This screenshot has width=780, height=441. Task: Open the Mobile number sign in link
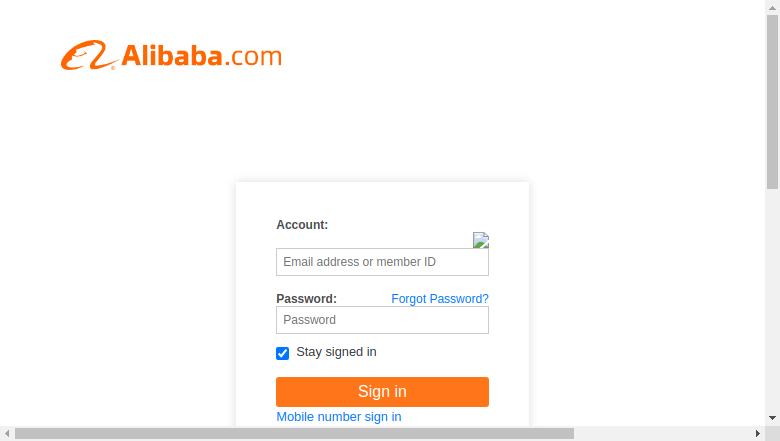point(339,417)
